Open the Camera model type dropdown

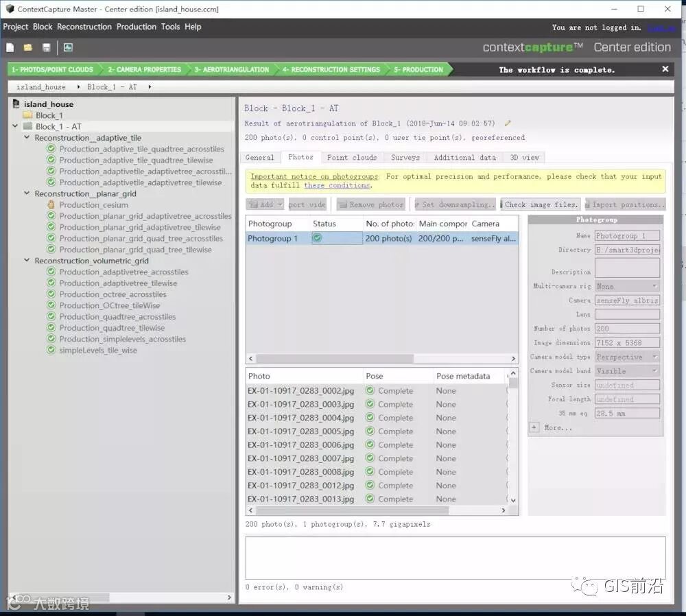pyautogui.click(x=627, y=357)
